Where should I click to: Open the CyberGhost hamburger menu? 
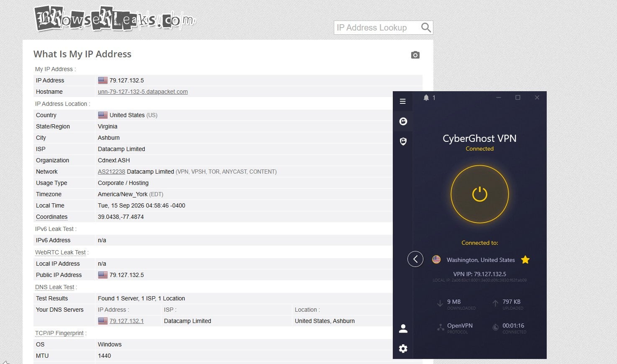403,101
